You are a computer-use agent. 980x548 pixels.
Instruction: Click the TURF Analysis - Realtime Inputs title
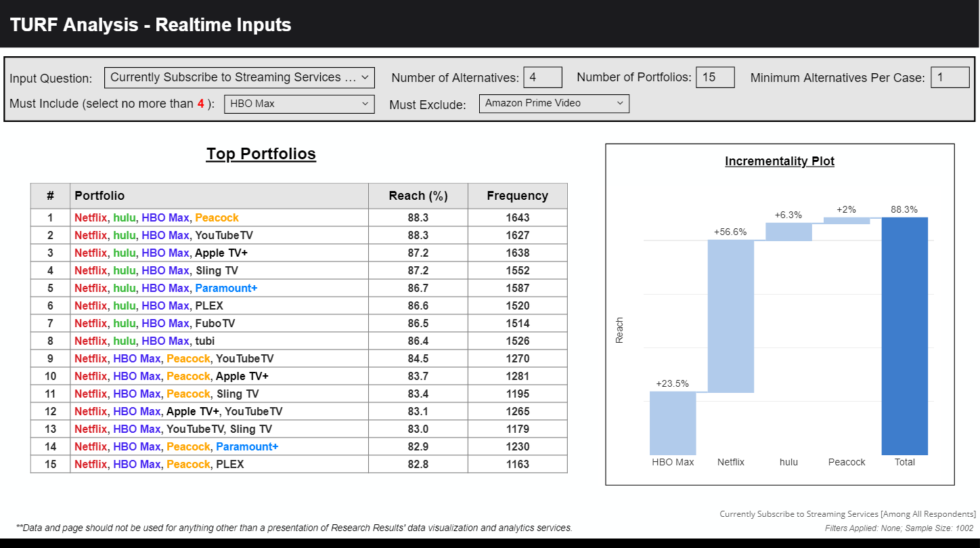[x=150, y=25]
